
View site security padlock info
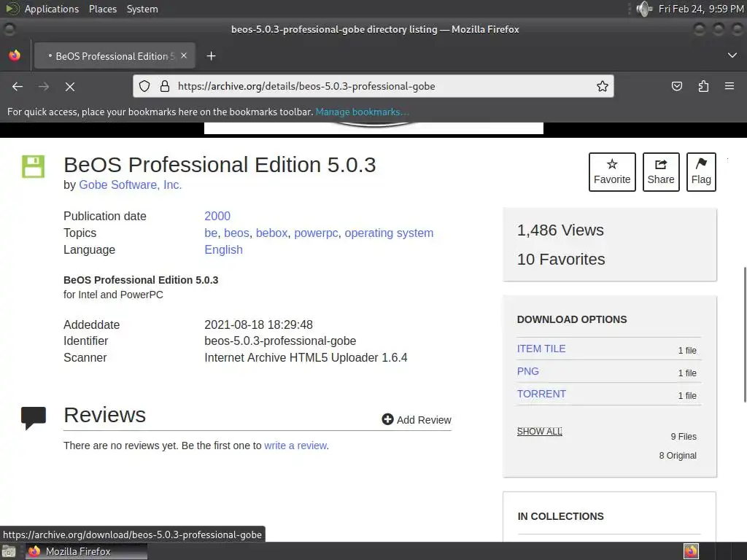click(x=165, y=86)
